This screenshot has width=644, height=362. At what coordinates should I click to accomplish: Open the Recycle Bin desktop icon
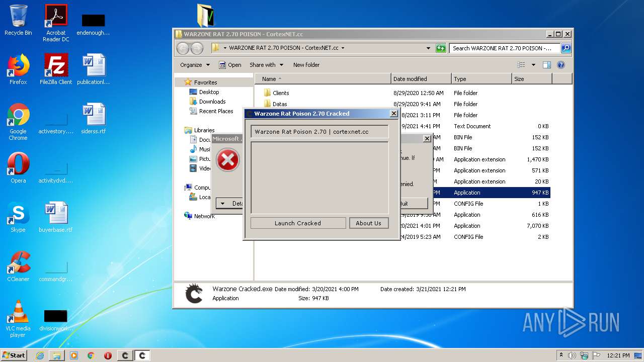click(18, 20)
